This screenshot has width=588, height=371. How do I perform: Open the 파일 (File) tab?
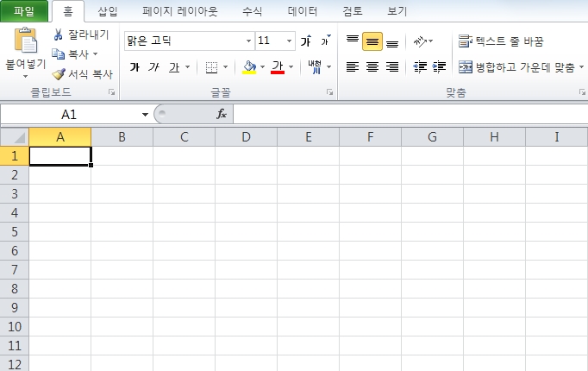[x=24, y=11]
